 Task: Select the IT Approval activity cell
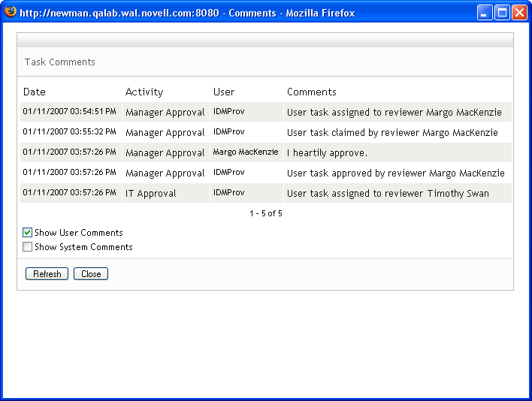151,194
